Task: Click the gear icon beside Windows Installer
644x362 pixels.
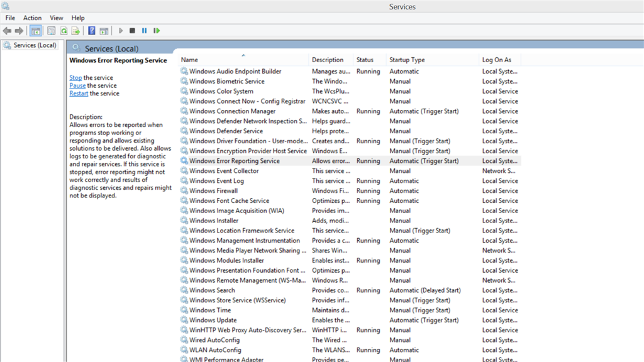Action: 184,221
